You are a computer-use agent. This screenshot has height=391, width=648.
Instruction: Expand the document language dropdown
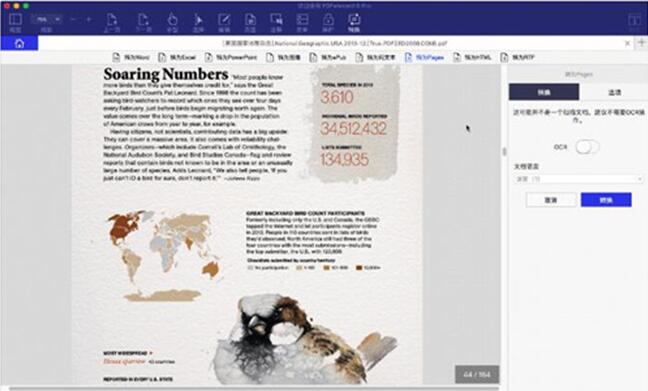point(578,179)
